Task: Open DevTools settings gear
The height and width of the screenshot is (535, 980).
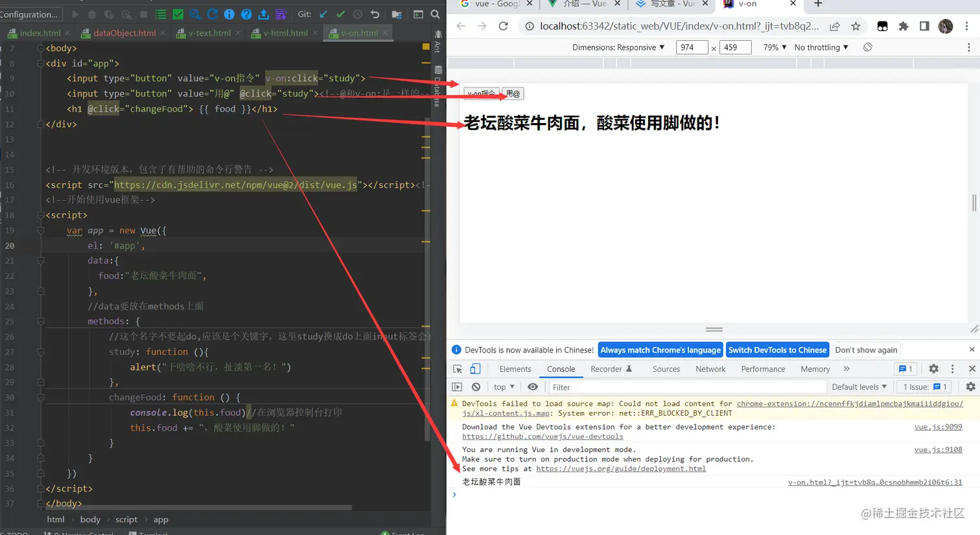Action: [933, 369]
